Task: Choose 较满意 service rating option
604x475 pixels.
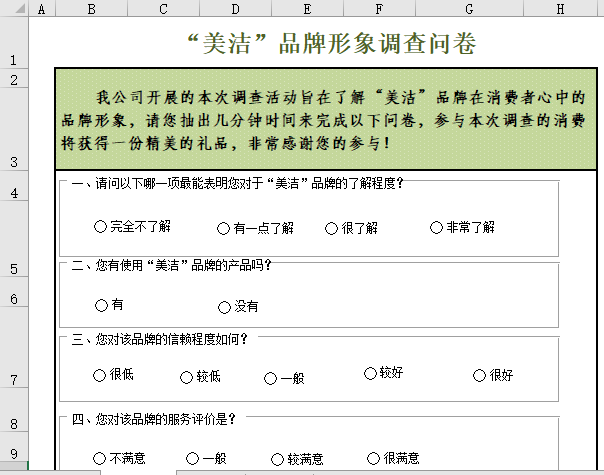Action: click(278, 458)
